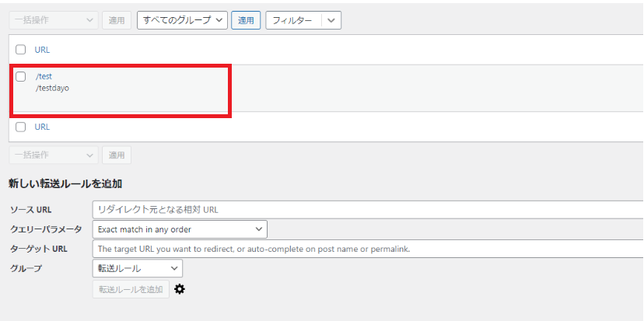Focus the ソース URL input field

click(x=369, y=210)
